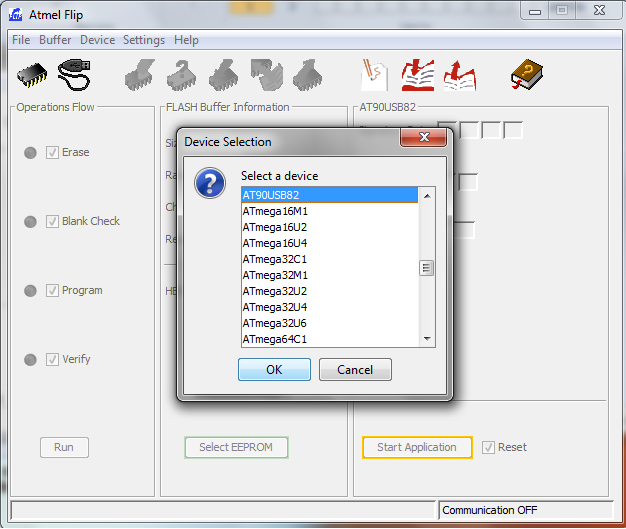Close the Device Selection dialog

click(x=423, y=138)
